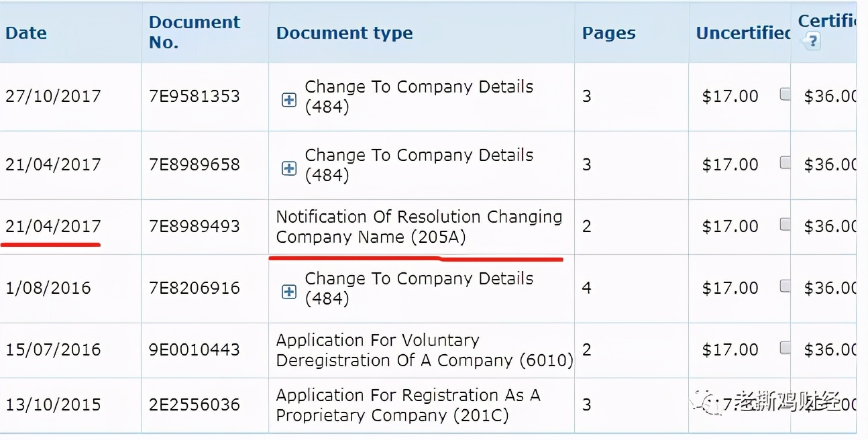Select document number 2E2556036
The height and width of the screenshot is (440, 868).
195,404
